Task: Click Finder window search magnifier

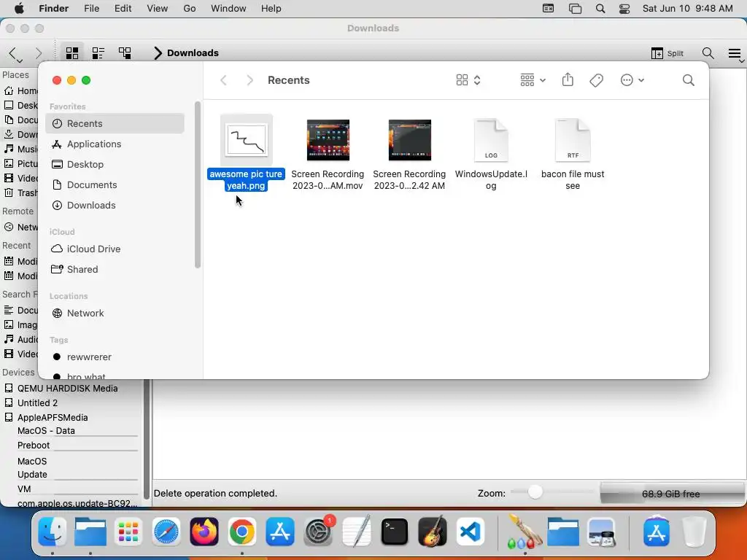Action: 689,80
